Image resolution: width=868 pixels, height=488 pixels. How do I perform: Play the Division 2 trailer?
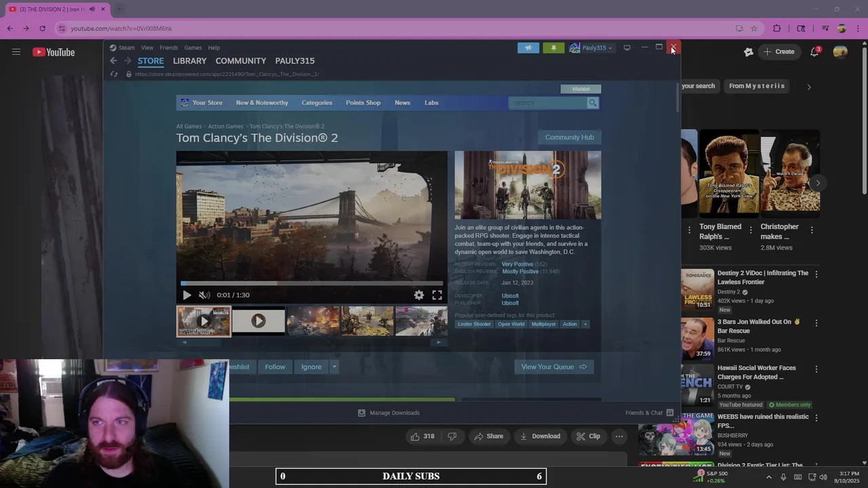187,295
